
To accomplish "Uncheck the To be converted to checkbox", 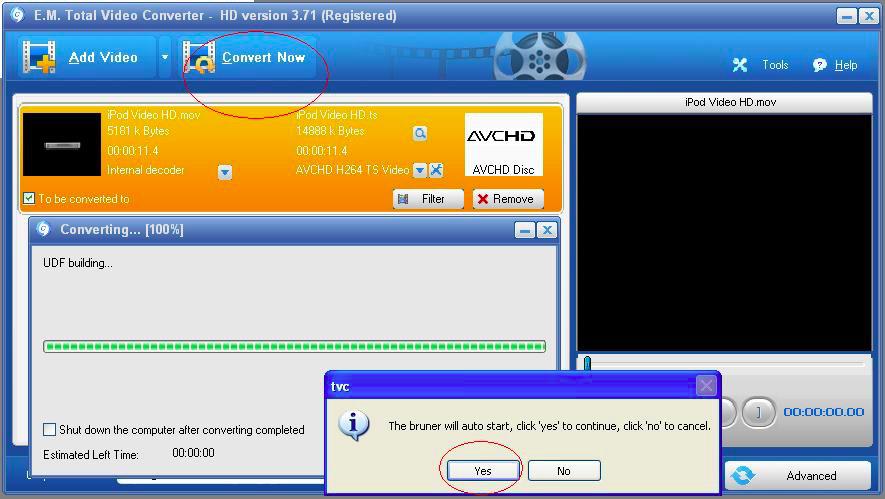I will (x=29, y=198).
